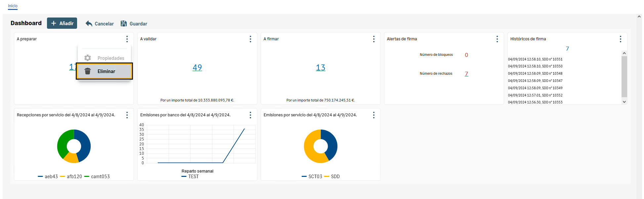Expand Emisiones por servicio widget options
The width and height of the screenshot is (644, 199).
[374, 115]
